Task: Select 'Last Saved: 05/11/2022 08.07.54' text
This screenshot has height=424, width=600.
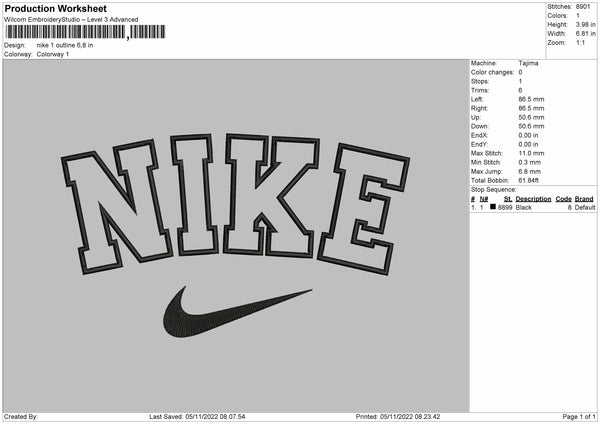Action: (x=197, y=416)
